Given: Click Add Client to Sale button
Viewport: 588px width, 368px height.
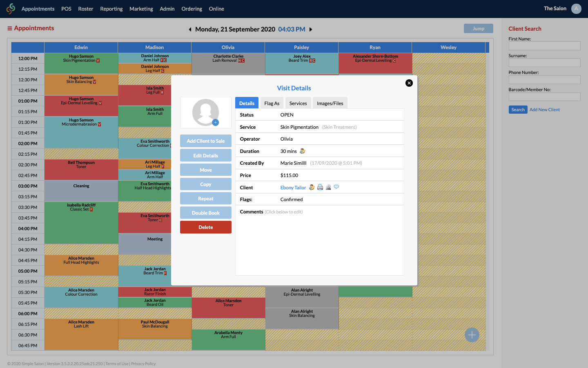Looking at the screenshot, I should coord(206,141).
